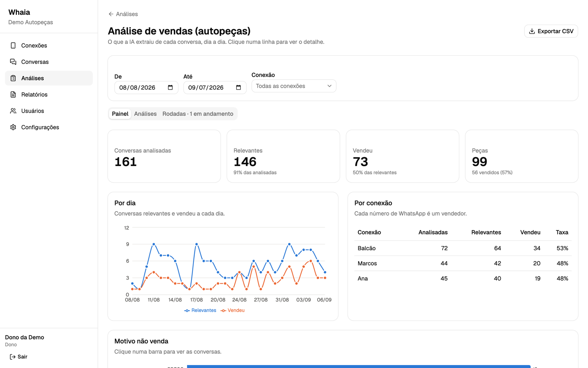This screenshot has height=368, width=588.
Task: Click the back arrow beside Análises
Action: coord(111,14)
